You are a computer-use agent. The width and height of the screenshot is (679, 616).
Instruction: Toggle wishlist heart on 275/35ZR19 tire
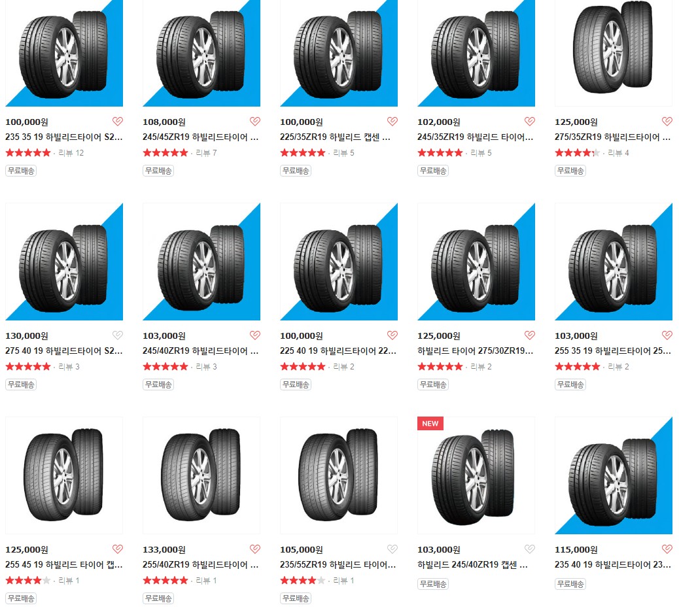click(x=667, y=121)
